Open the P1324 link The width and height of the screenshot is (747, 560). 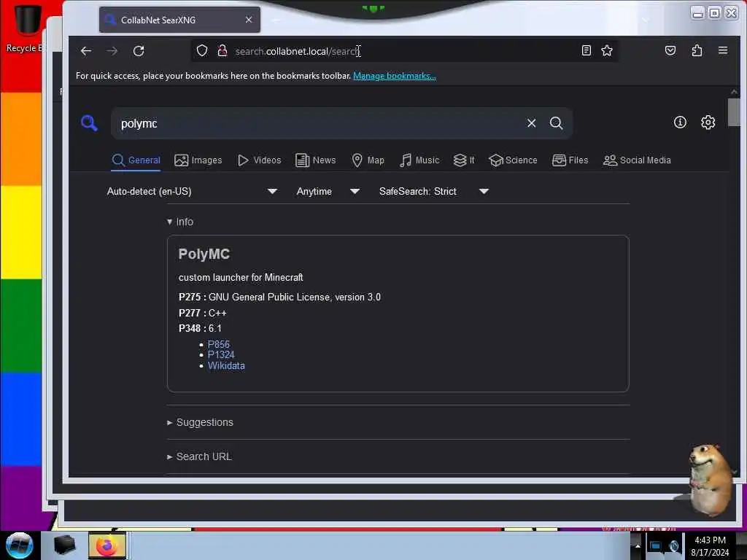tap(221, 355)
